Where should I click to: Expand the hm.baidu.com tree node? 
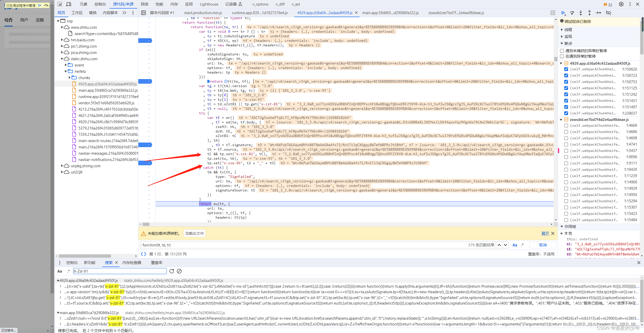tap(62, 40)
